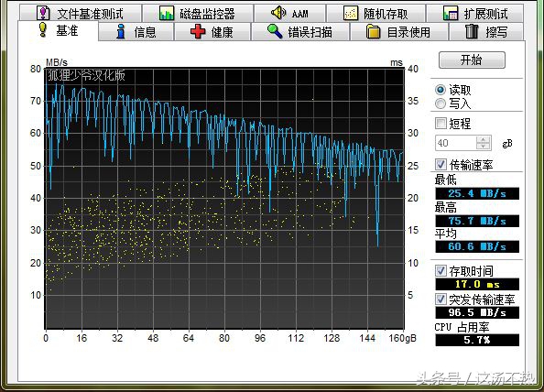Click the 开始 Start button
This screenshot has width=544, height=392.
pyautogui.click(x=472, y=60)
